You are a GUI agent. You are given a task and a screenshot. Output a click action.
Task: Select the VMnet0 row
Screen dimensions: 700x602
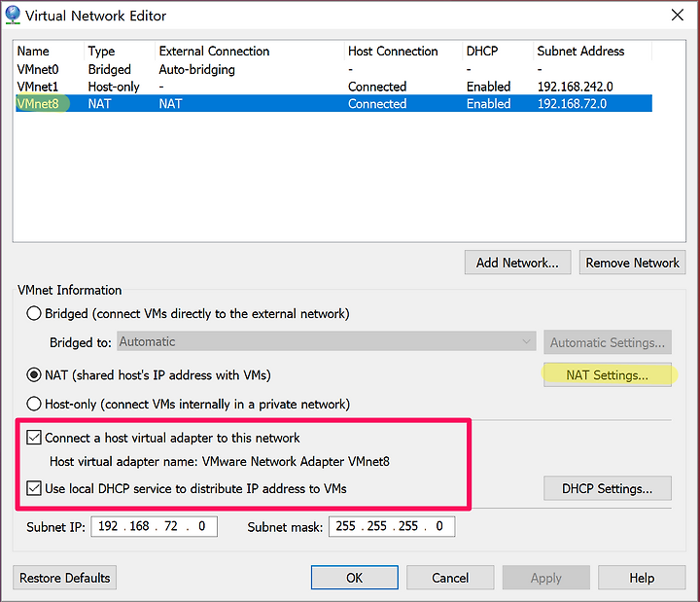[x=333, y=70]
